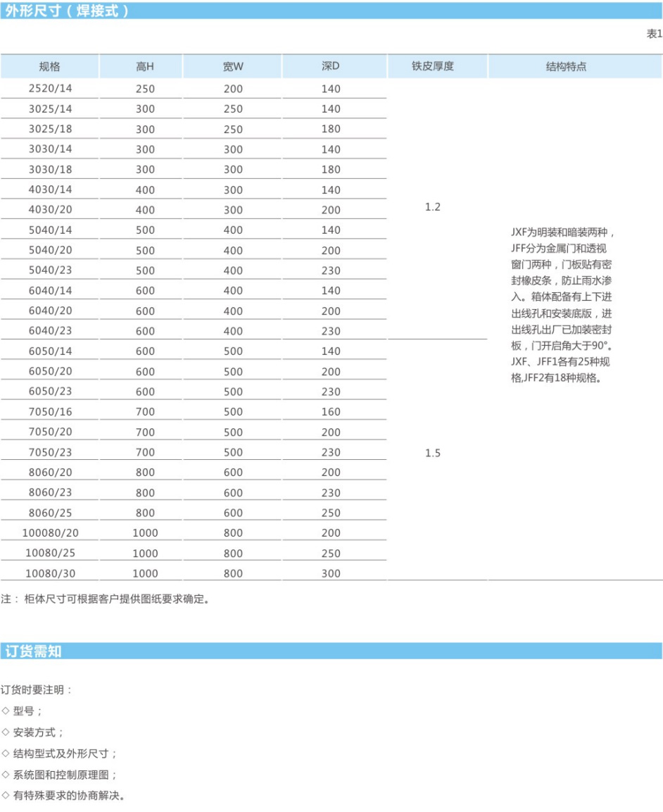This screenshot has width=663, height=812.
Task: Select the 100080/20 specification cell
Action: point(50,533)
